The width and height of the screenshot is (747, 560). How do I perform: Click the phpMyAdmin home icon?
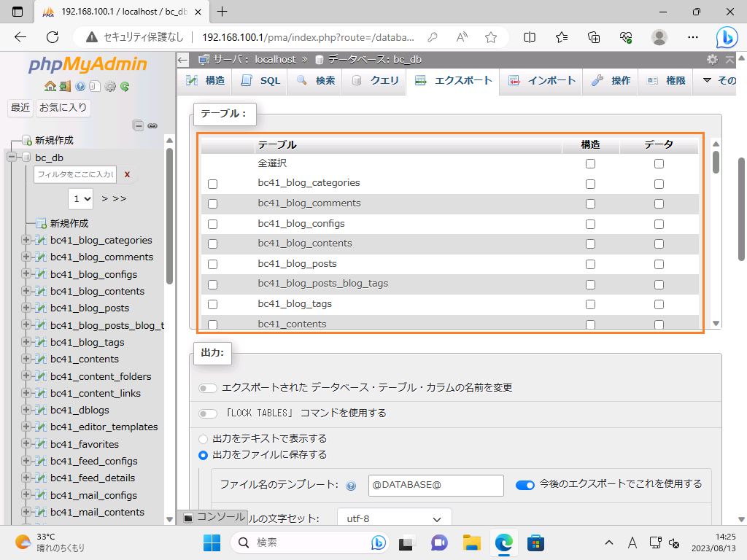tap(50, 86)
